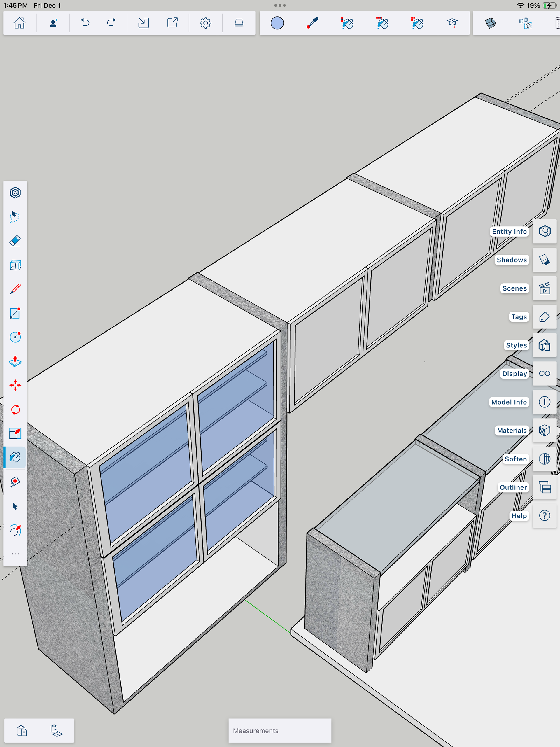
Task: Tap the blue current material swatch
Action: 277,23
